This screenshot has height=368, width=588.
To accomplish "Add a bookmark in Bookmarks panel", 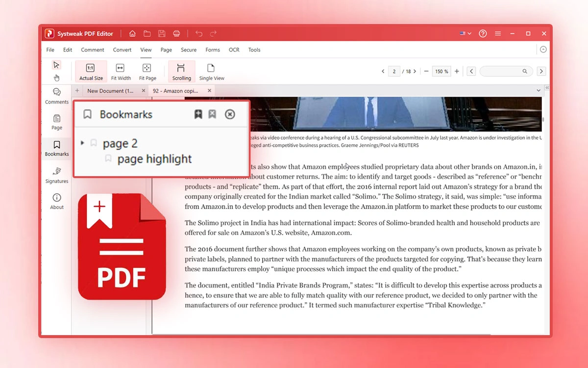I will [x=198, y=114].
